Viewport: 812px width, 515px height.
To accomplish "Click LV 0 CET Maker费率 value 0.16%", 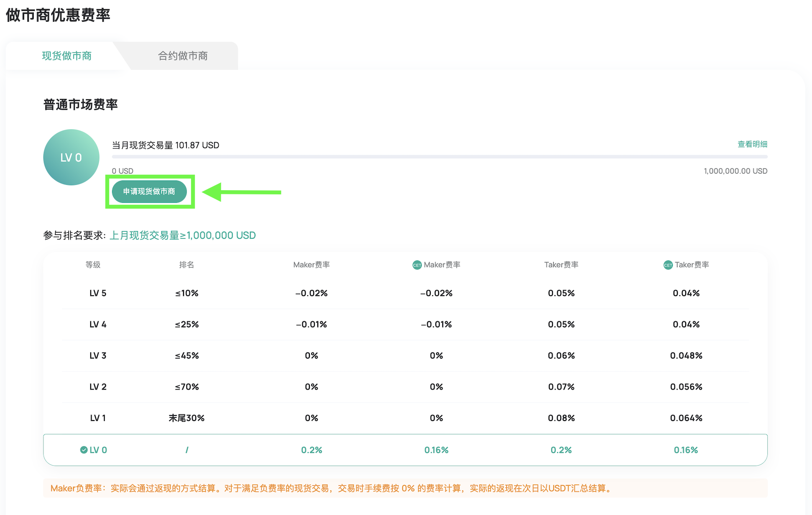I will [x=436, y=450].
